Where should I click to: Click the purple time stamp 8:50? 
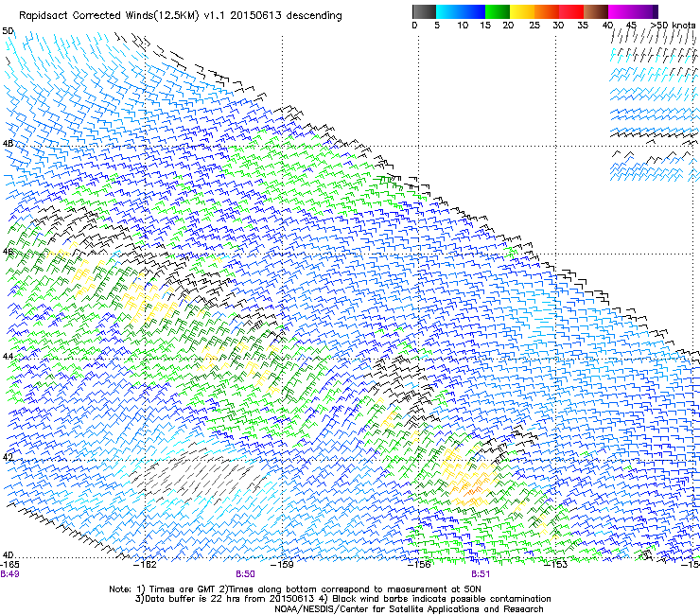point(245,574)
